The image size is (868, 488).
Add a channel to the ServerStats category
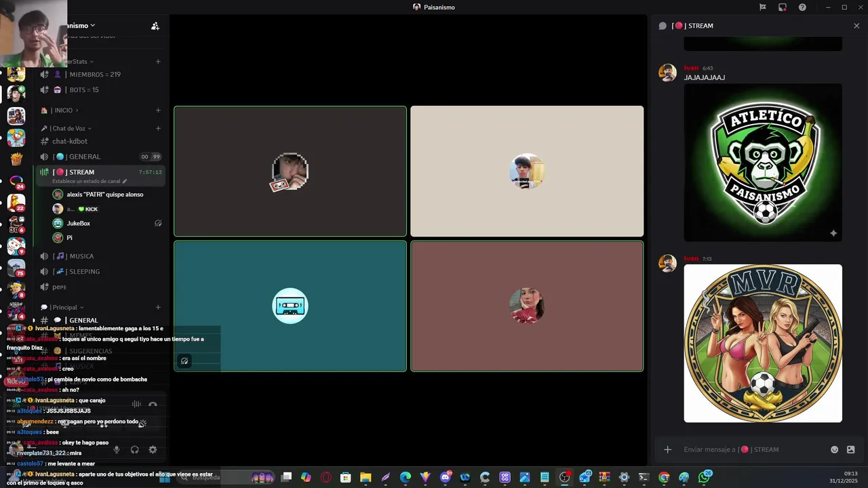click(158, 62)
